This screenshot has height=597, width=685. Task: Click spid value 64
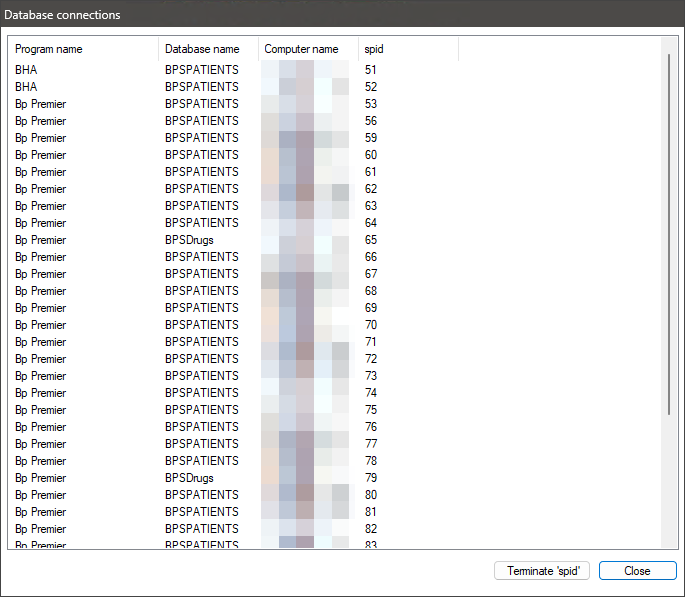(370, 223)
